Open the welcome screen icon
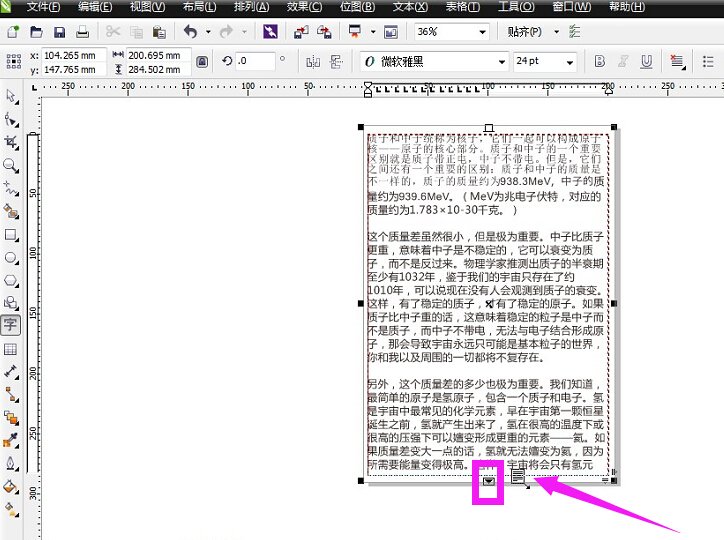 tap(391, 32)
